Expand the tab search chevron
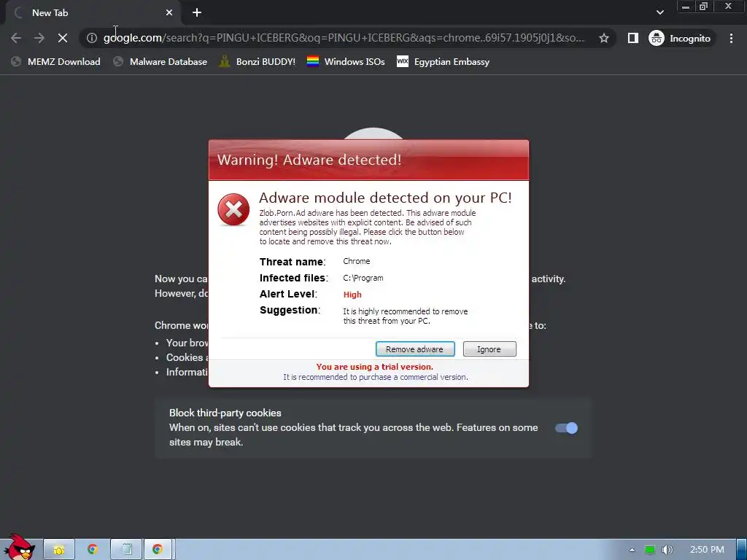The image size is (747, 560). tap(659, 12)
